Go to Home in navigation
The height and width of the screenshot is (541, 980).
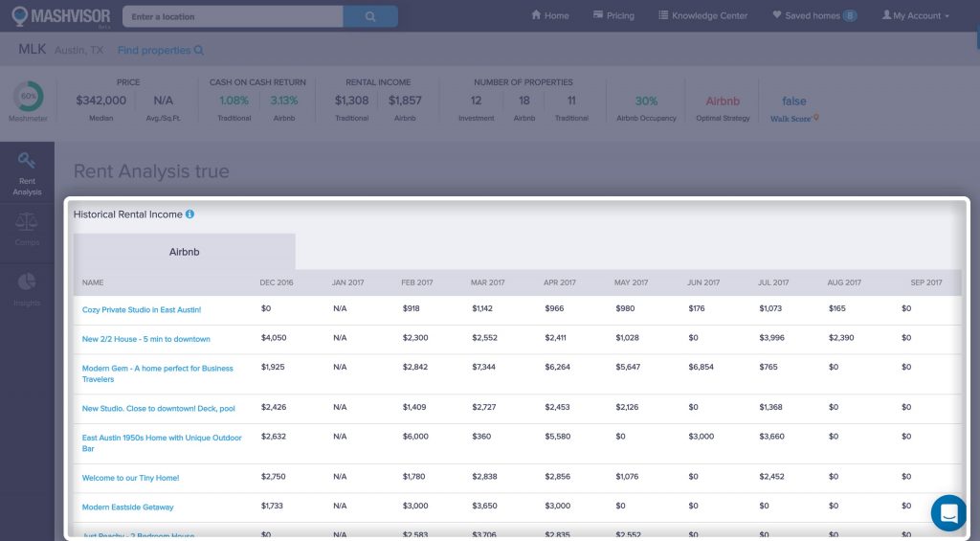point(549,16)
